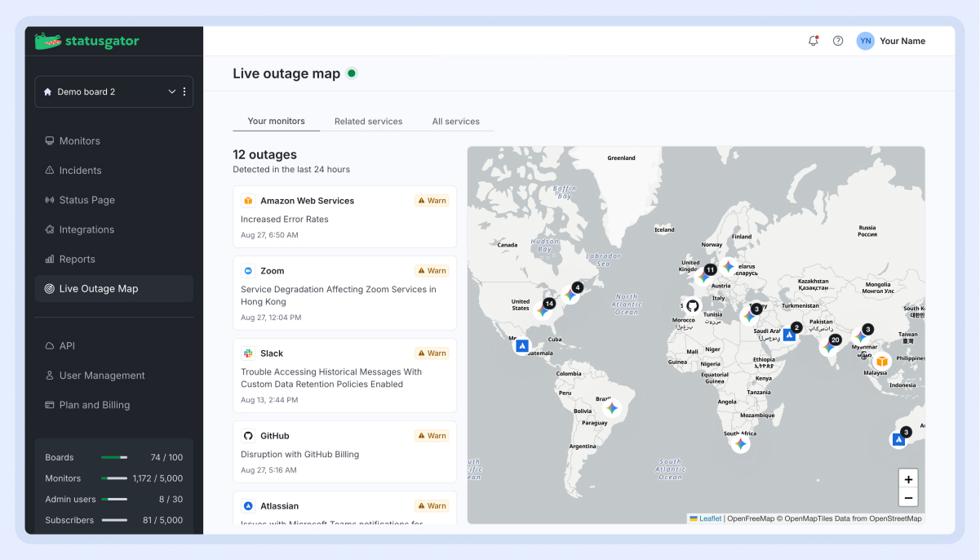The image size is (980, 560).
Task: Open API in the sidebar
Action: 114,346
